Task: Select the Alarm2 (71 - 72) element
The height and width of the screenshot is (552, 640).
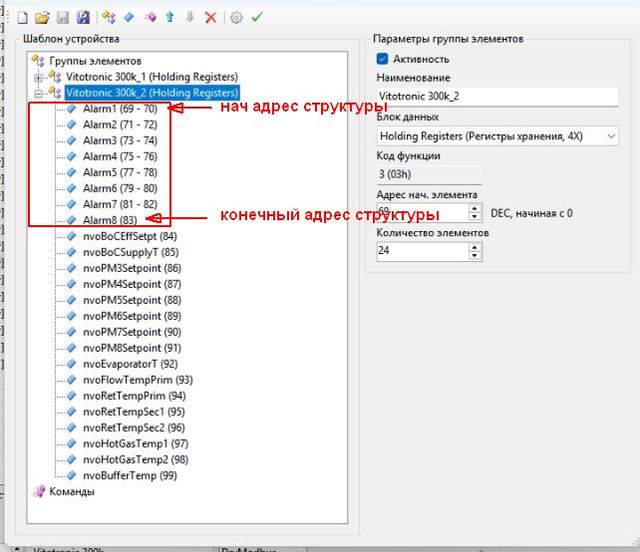Action: [x=120, y=125]
